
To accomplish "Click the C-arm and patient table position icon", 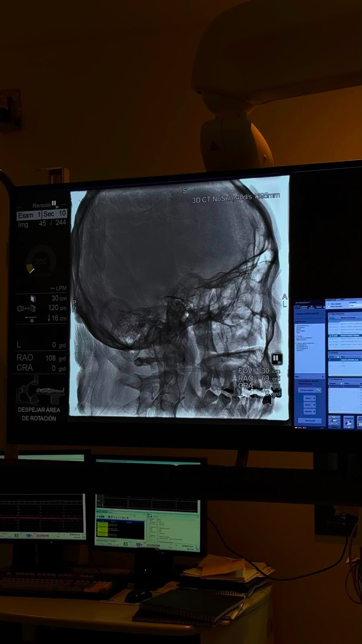I will [x=40, y=390].
